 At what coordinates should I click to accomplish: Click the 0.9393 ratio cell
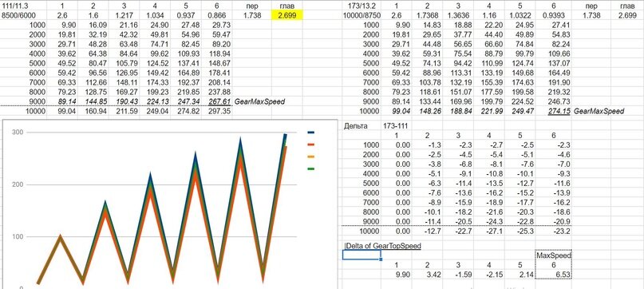pos(553,16)
